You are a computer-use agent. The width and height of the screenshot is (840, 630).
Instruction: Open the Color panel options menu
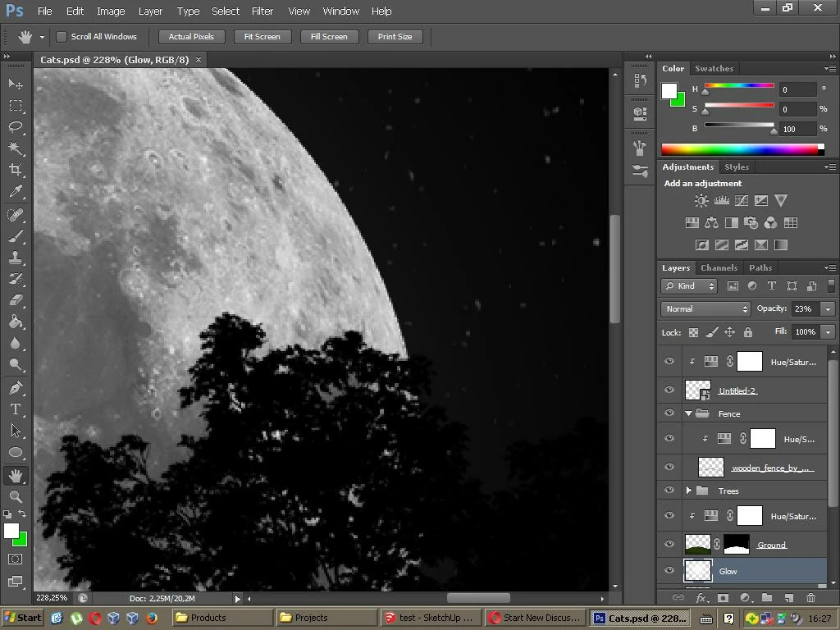point(830,69)
